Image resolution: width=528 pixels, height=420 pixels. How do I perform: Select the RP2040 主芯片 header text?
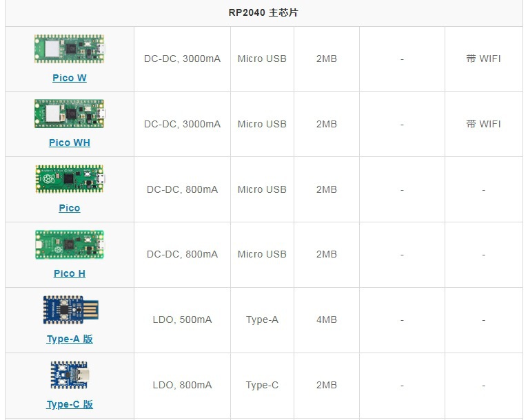(x=263, y=13)
